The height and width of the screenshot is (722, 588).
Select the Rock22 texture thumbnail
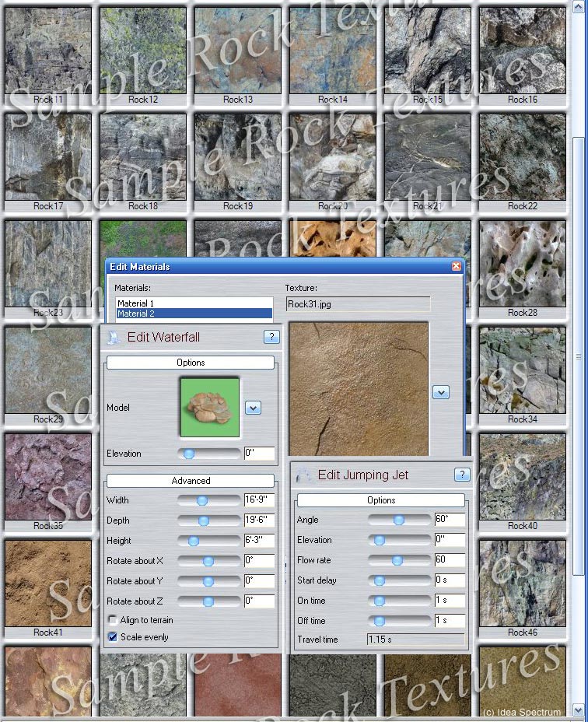(522, 157)
